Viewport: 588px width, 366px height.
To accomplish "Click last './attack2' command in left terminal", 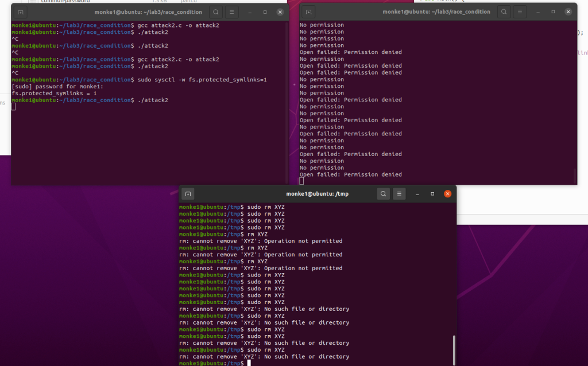I will pyautogui.click(x=153, y=100).
